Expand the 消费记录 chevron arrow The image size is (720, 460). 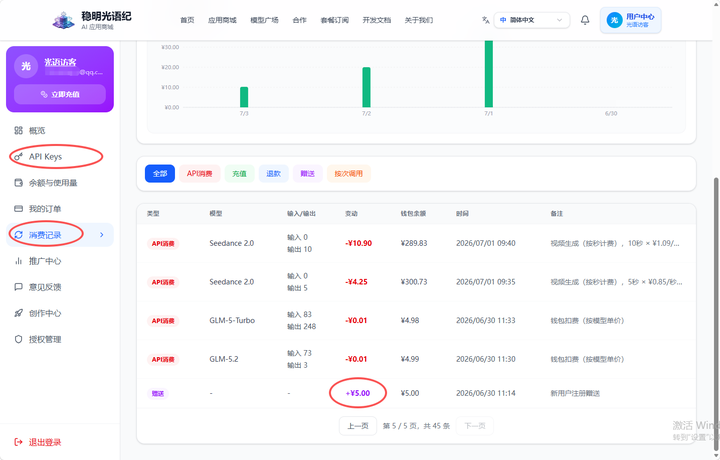pyautogui.click(x=102, y=235)
